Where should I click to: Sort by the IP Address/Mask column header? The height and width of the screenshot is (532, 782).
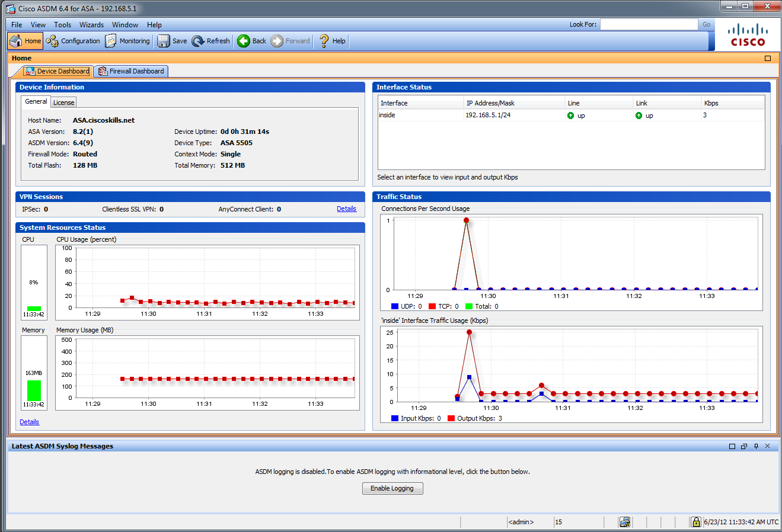point(515,103)
